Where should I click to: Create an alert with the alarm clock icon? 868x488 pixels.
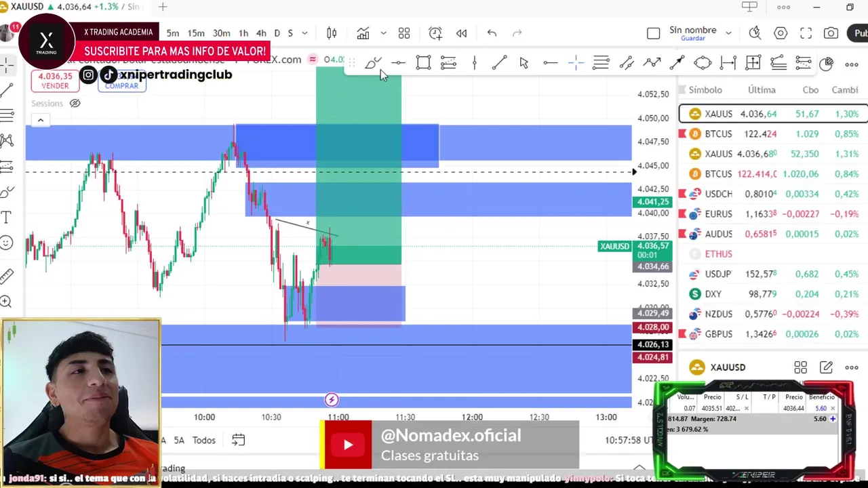pos(435,33)
